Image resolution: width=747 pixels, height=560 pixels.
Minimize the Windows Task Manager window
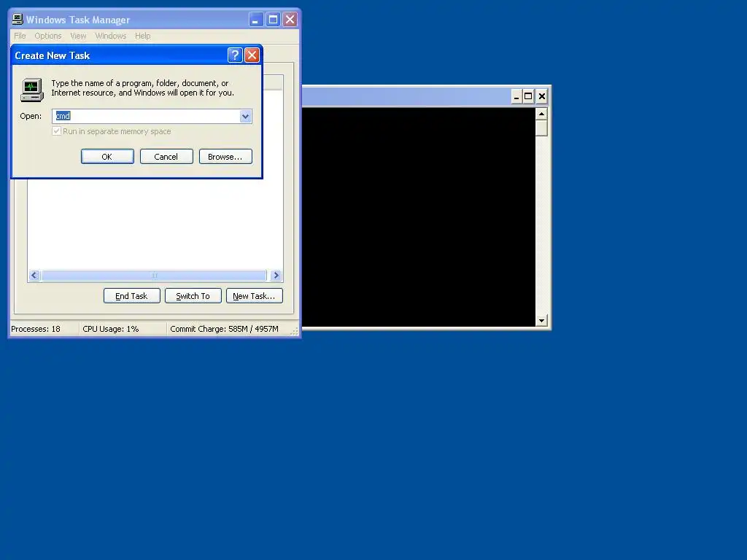coord(256,20)
